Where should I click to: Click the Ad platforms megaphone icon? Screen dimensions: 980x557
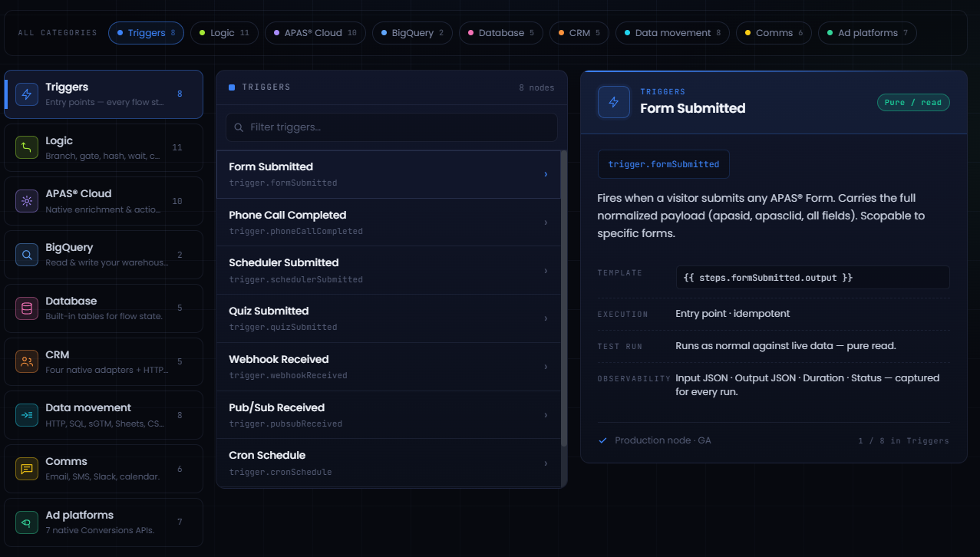pos(27,522)
